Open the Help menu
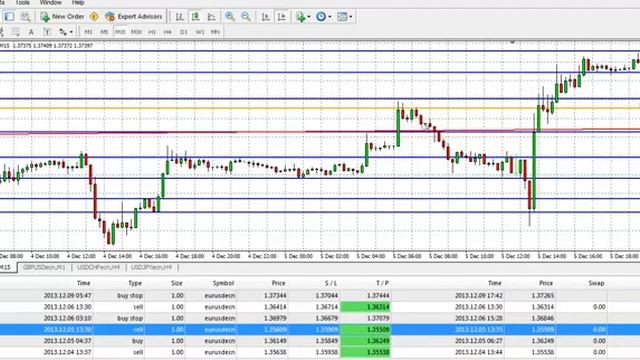The height and width of the screenshot is (360, 640). point(78,2)
